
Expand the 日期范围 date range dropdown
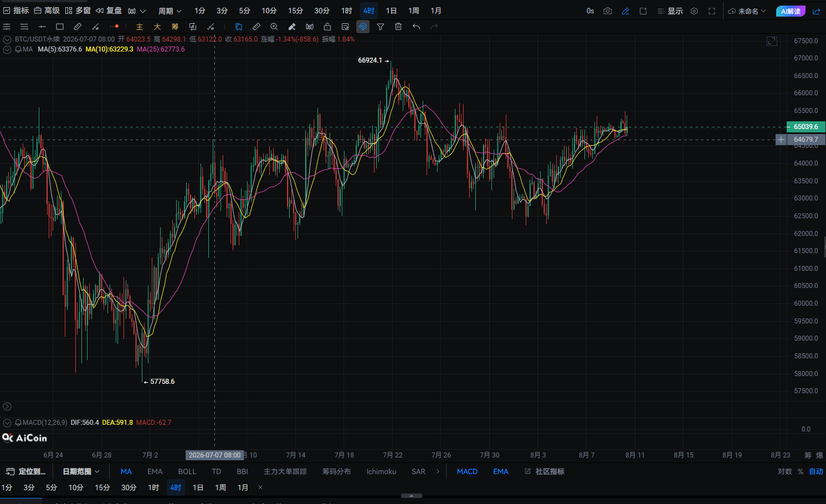coord(81,471)
